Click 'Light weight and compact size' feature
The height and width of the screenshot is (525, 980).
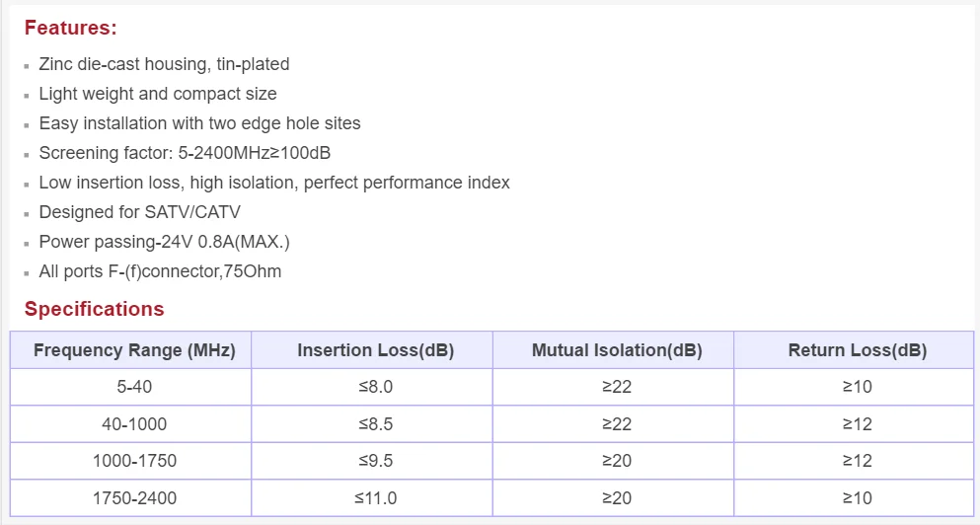(x=158, y=94)
